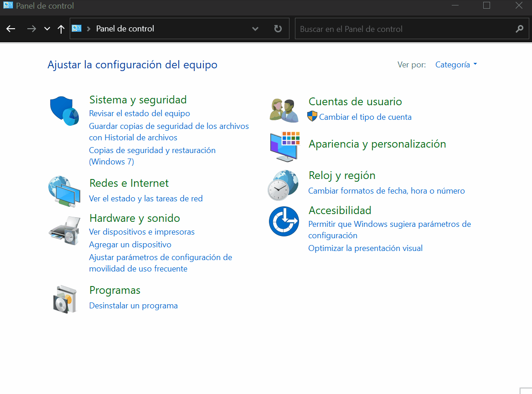
Task: Open the Accesibilidad category heading
Action: [340, 210]
